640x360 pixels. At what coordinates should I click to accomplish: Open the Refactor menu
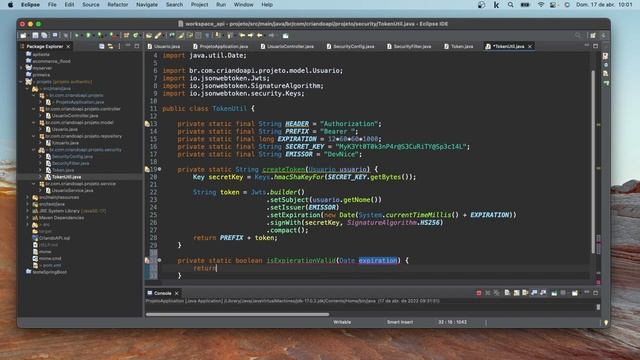pos(118,5)
